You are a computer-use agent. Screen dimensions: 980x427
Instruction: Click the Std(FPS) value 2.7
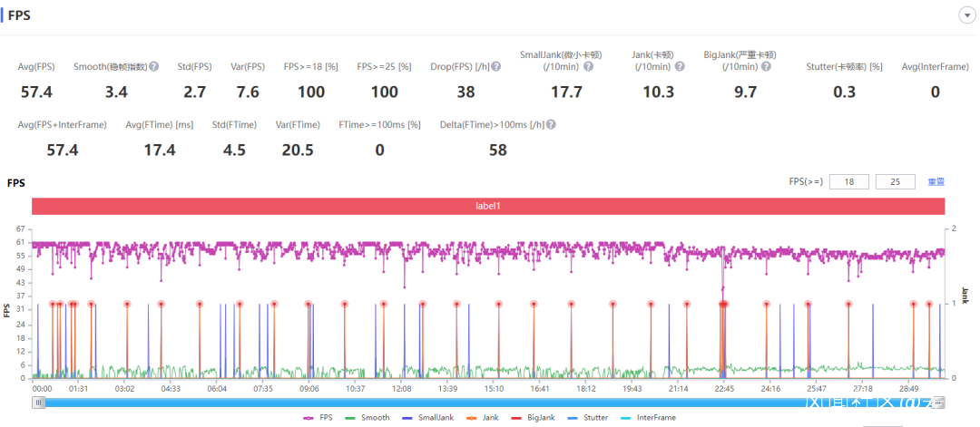pyautogui.click(x=194, y=92)
